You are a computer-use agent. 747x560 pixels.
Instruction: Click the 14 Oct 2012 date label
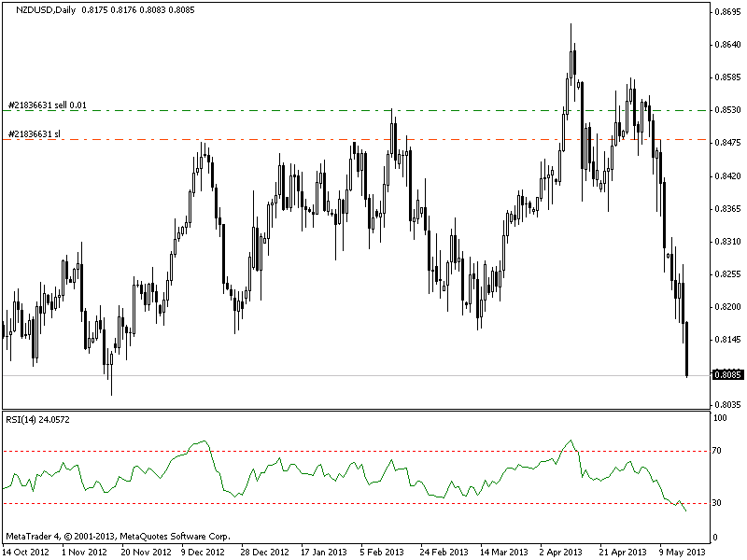pos(26,552)
